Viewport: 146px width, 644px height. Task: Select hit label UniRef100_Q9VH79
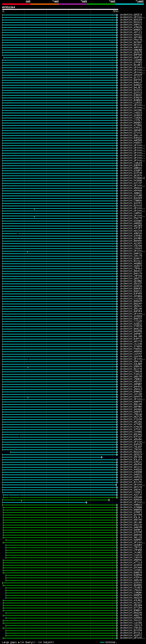point(131,397)
